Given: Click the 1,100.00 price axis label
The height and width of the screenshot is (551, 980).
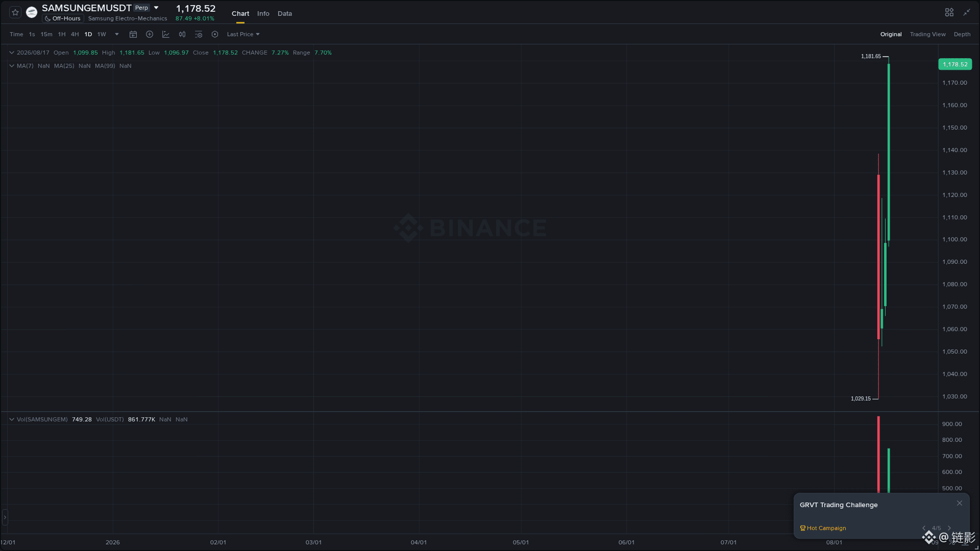Looking at the screenshot, I should click(x=954, y=239).
